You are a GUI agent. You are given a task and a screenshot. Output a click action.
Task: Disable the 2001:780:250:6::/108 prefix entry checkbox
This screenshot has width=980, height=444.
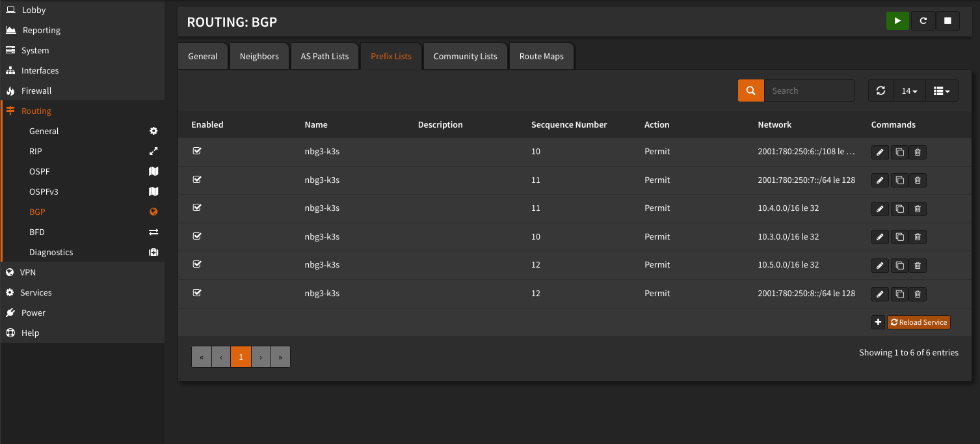point(197,151)
